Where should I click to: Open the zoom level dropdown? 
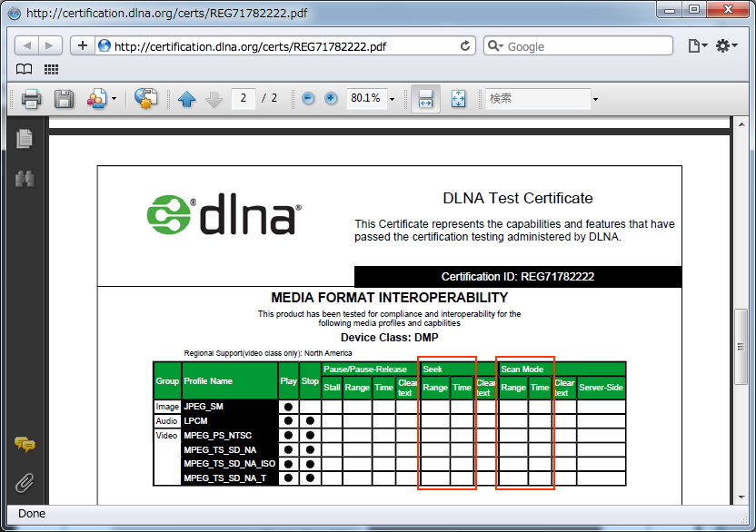[392, 99]
